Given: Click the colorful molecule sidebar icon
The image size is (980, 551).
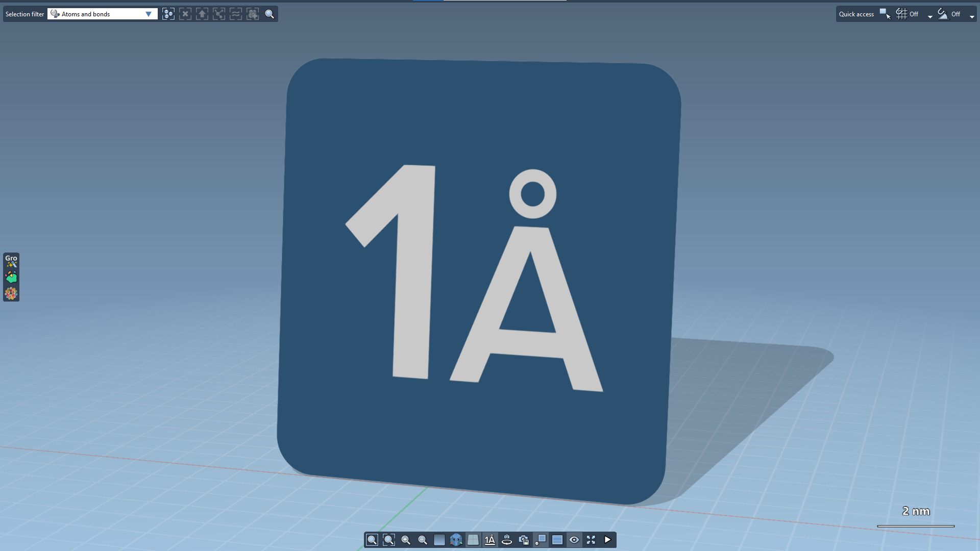Looking at the screenshot, I should coord(11,293).
